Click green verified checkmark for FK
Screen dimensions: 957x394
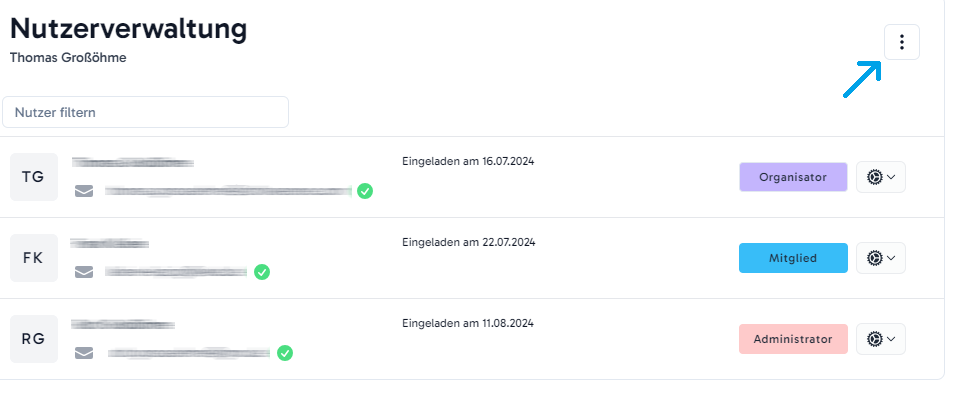262,272
